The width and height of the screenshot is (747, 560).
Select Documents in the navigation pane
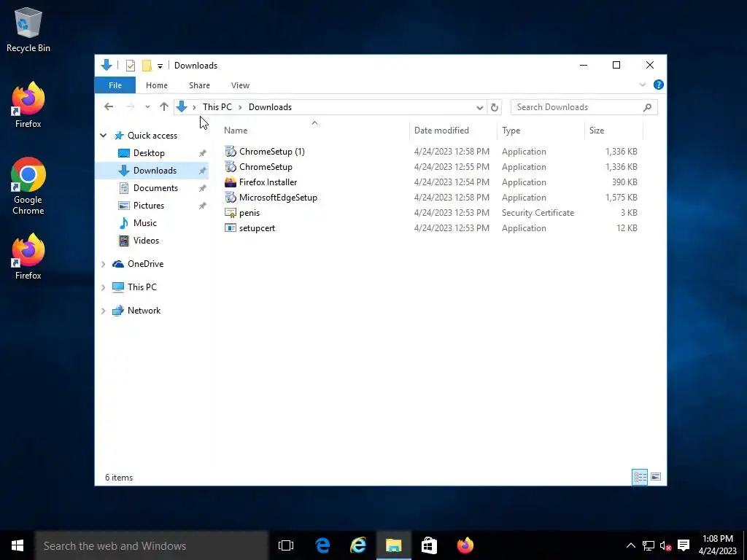tap(155, 188)
